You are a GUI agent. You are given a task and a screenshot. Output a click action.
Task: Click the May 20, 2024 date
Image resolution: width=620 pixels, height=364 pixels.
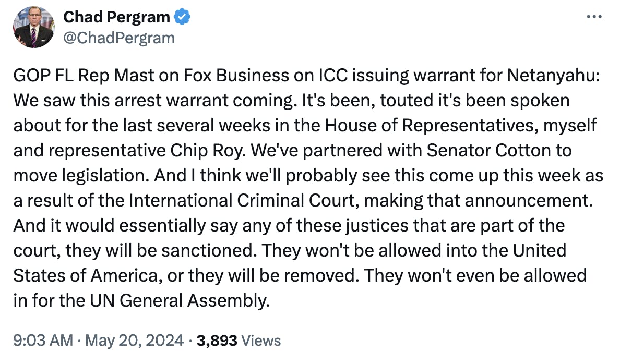coord(135,341)
